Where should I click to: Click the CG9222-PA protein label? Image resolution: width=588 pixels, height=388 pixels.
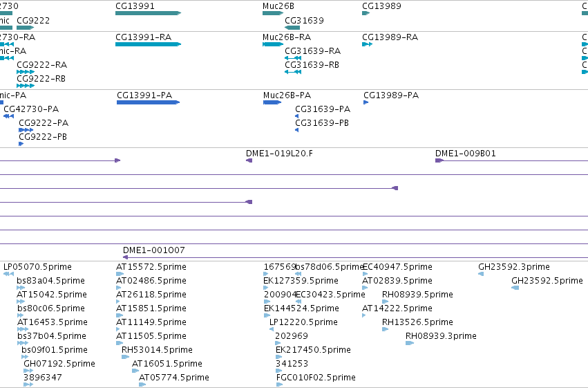tap(44, 123)
